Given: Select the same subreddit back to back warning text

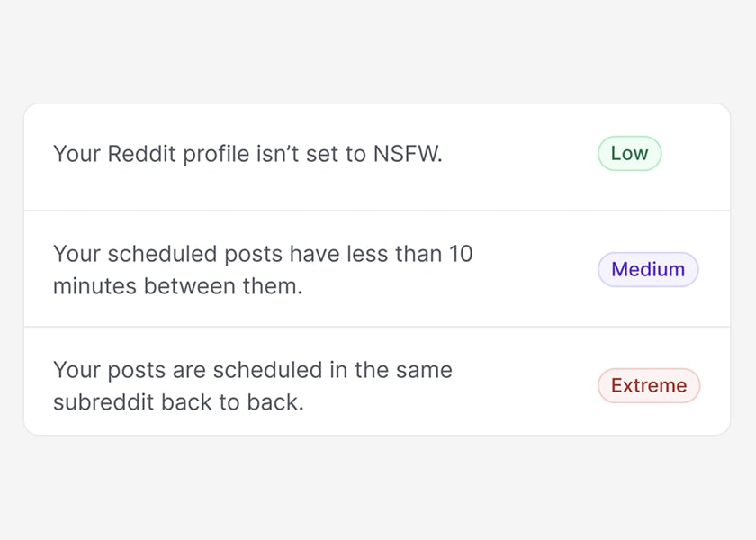Looking at the screenshot, I should pos(252,386).
